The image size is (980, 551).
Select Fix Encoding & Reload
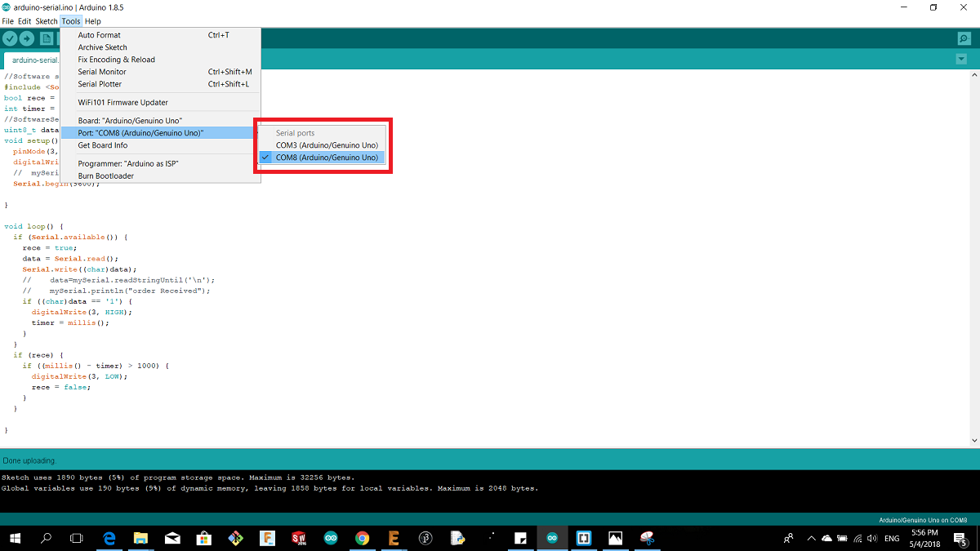[x=161, y=60]
